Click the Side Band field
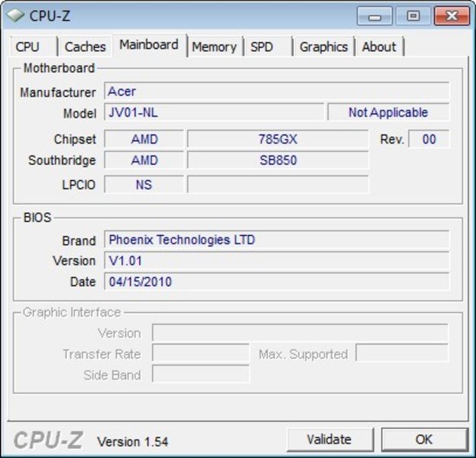 tap(201, 374)
